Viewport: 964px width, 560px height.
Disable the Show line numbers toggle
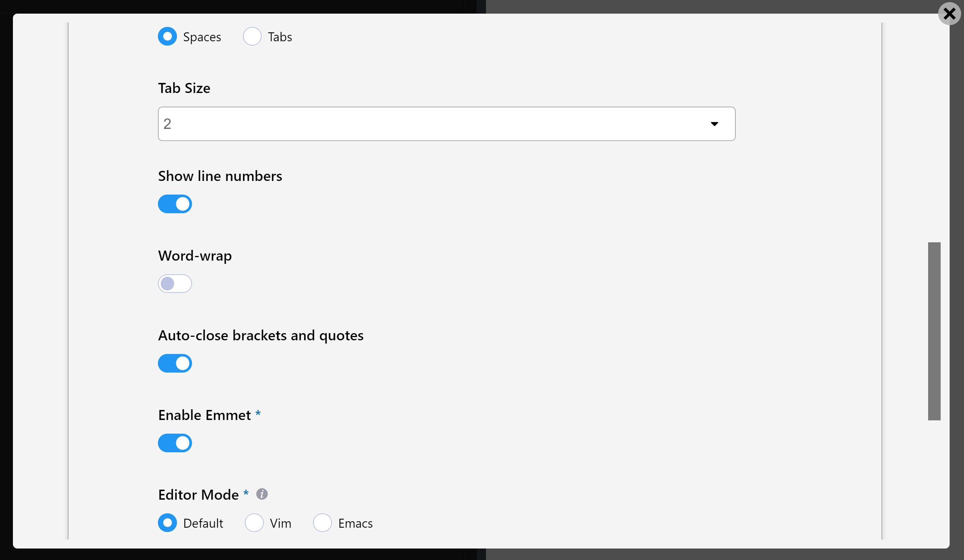coord(175,204)
